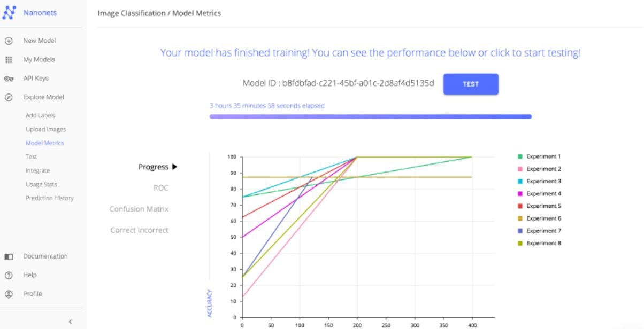Open the Upload Images link
This screenshot has height=329, width=644.
click(x=45, y=129)
